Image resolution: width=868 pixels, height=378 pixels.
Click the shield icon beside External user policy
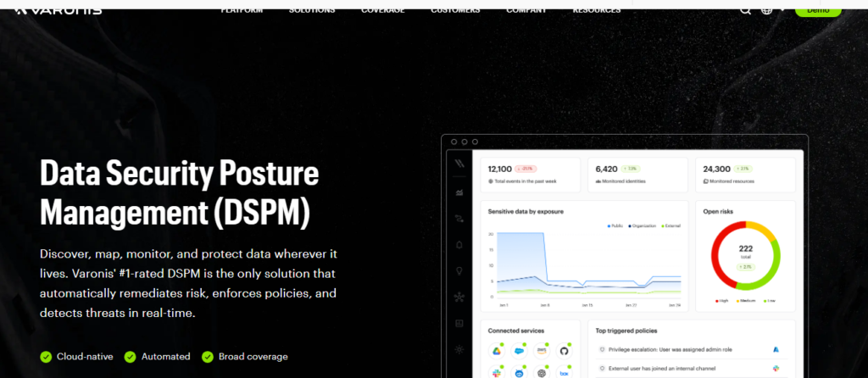[x=603, y=368]
